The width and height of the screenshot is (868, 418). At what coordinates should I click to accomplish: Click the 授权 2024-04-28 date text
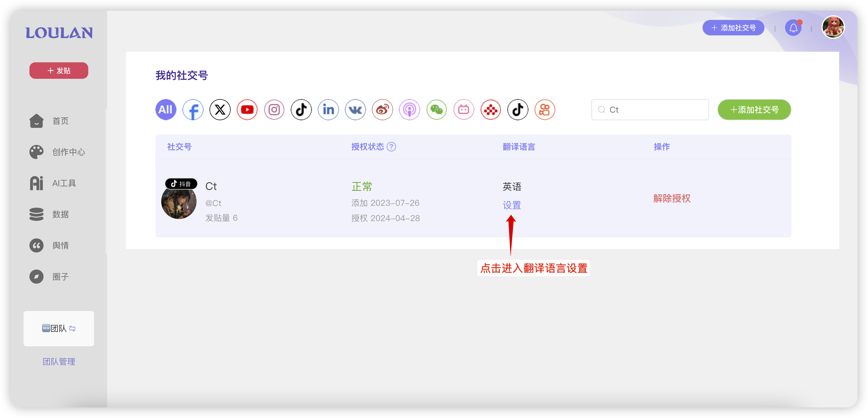click(x=385, y=218)
